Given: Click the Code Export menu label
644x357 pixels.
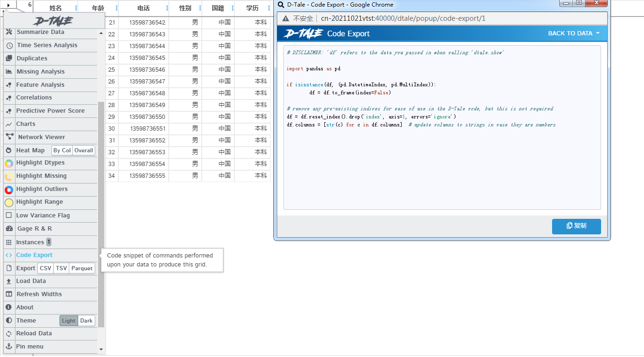Looking at the screenshot, I should click(x=34, y=255).
